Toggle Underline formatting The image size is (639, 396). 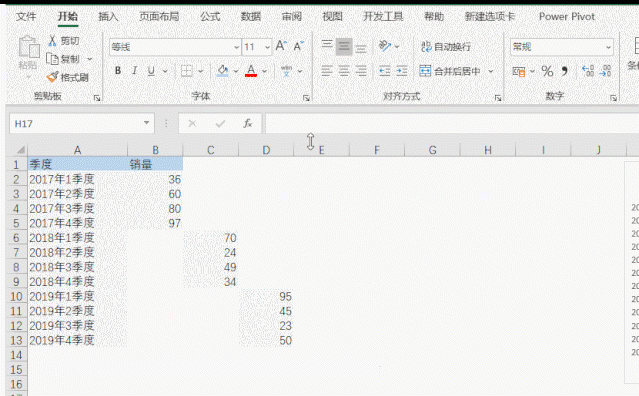[x=151, y=71]
